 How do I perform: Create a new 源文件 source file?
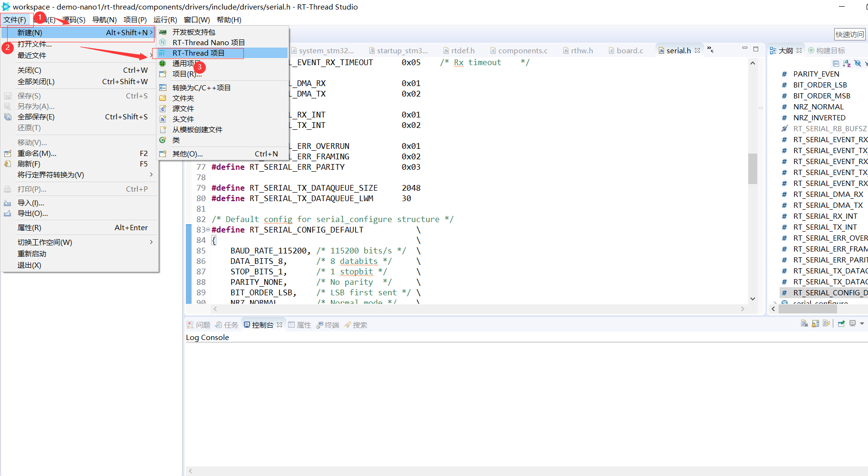(222, 108)
